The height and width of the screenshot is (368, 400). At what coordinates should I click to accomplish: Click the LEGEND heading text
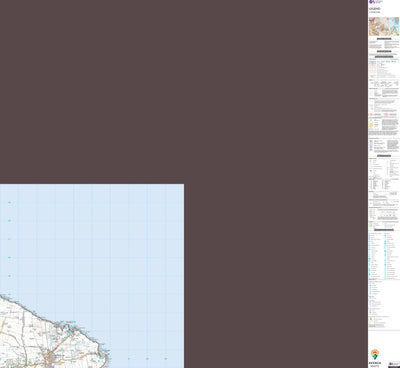(375, 9)
